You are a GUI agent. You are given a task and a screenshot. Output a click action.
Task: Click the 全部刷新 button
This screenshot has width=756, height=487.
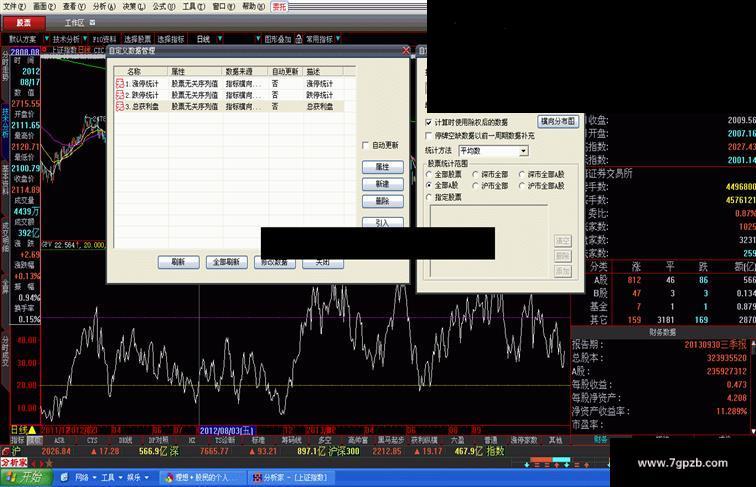pyautogui.click(x=227, y=262)
